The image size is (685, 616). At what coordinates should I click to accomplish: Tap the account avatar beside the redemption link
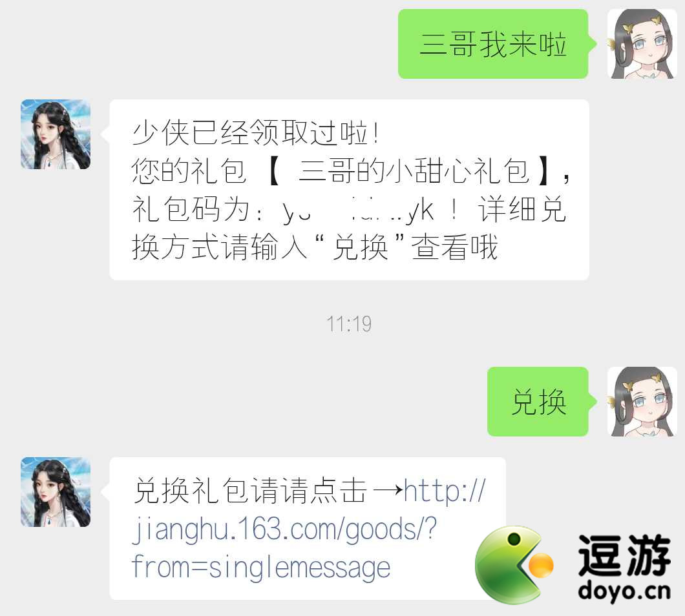56,491
